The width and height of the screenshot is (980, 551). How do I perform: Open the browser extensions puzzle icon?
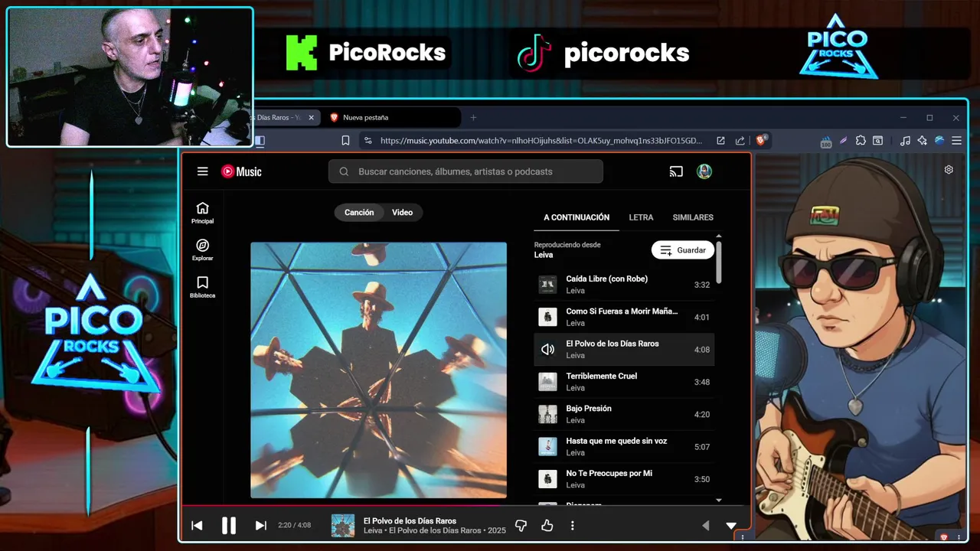tap(861, 141)
